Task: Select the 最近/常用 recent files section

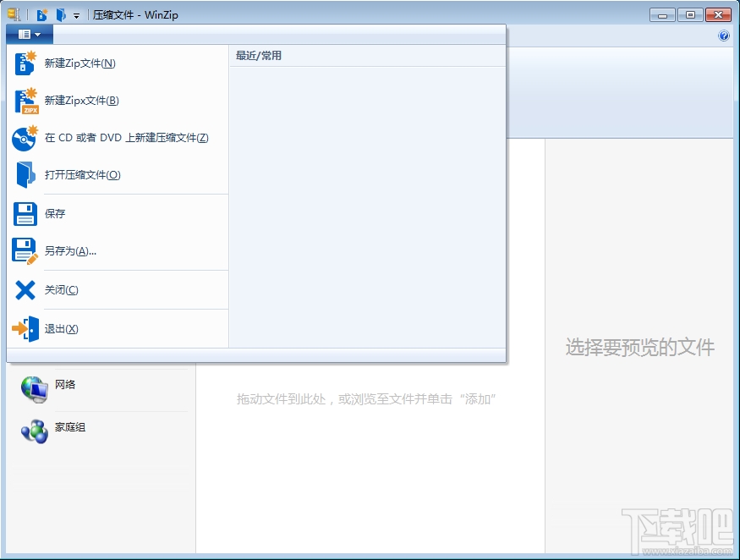Action: [257, 55]
